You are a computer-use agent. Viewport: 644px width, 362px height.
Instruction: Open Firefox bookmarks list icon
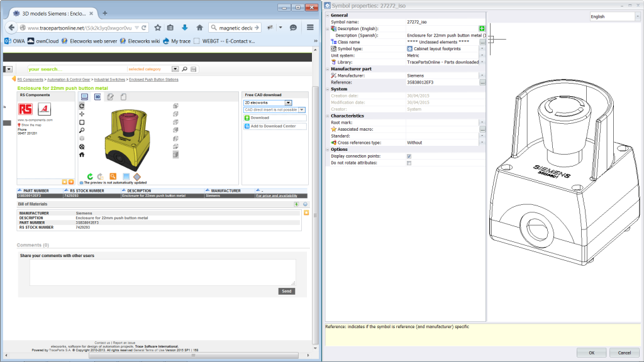click(x=170, y=28)
